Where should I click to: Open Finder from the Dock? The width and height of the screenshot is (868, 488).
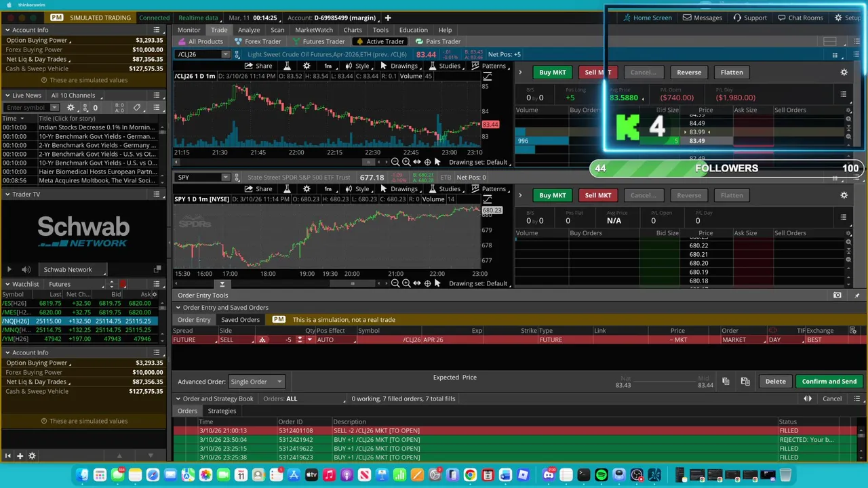[x=82, y=475]
